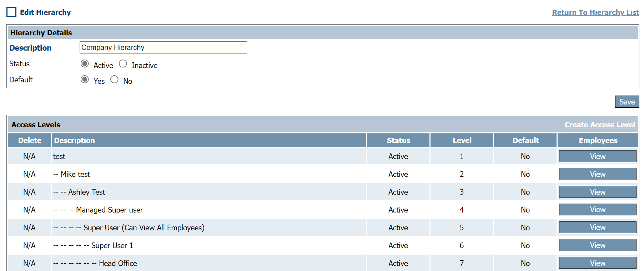Select the 'Ashley Test' description cell
This screenshot has width=644, height=271.
coord(209,192)
